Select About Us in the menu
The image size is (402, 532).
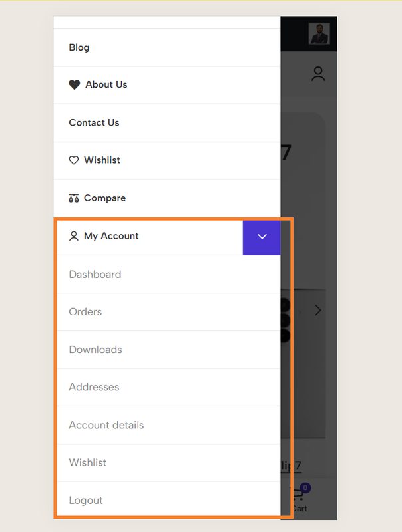tap(106, 84)
